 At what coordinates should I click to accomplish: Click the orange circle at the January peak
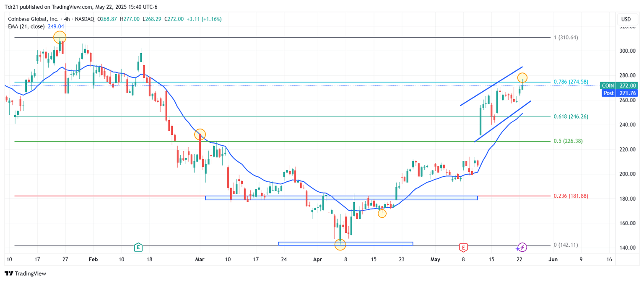pyautogui.click(x=60, y=37)
